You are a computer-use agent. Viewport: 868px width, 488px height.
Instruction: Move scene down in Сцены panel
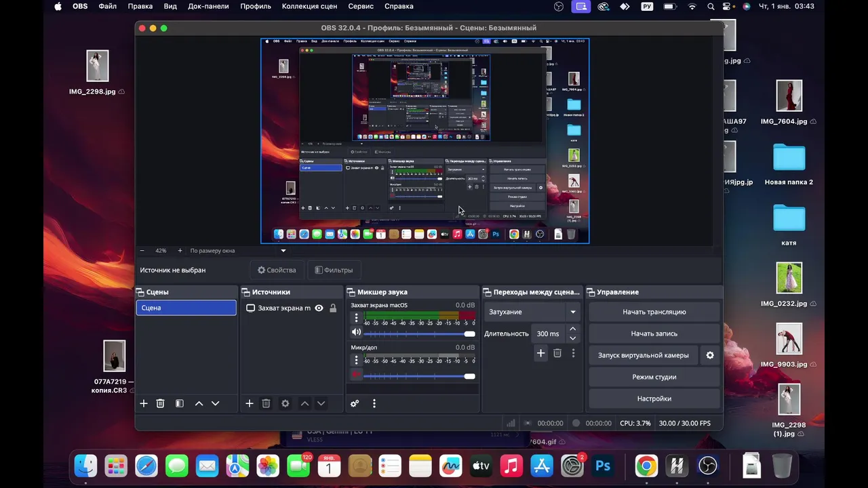click(215, 403)
